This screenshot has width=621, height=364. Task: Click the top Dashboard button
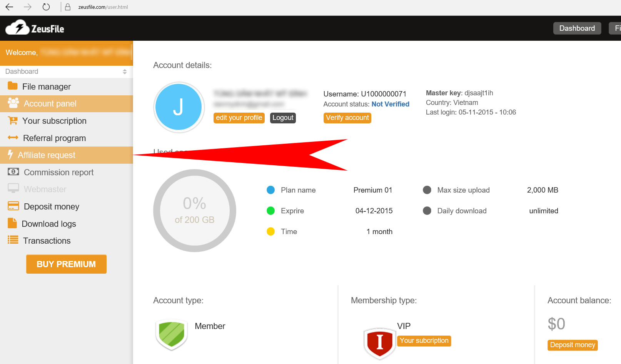[x=577, y=28]
